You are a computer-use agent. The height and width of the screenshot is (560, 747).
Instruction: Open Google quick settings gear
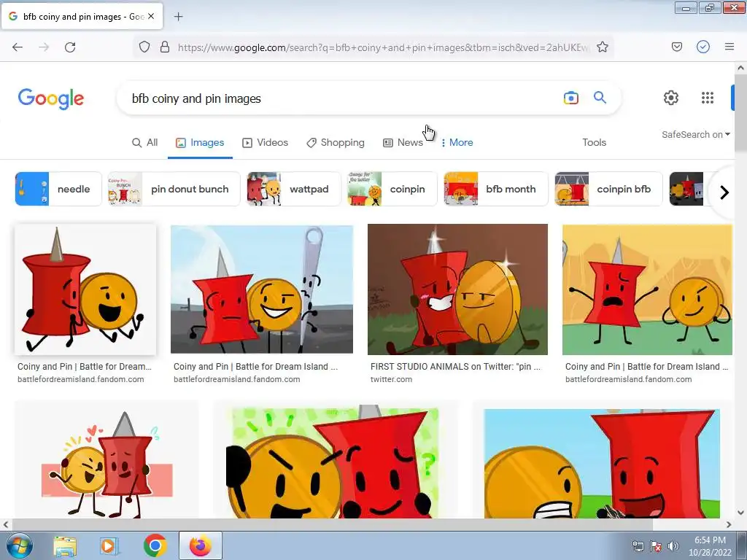pyautogui.click(x=671, y=98)
